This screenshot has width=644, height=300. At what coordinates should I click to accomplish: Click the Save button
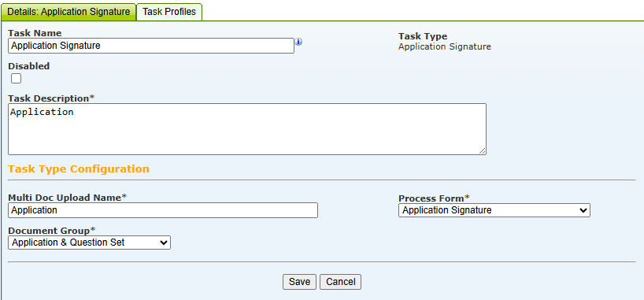point(299,282)
